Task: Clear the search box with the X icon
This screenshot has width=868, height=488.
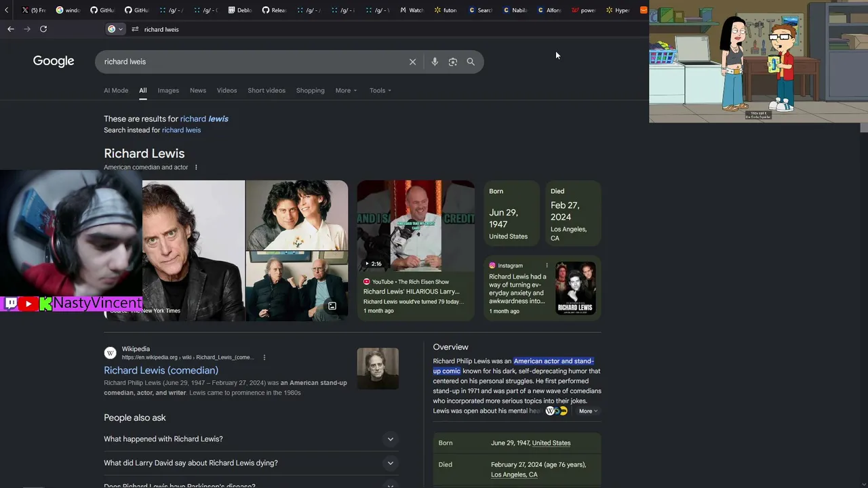Action: click(412, 62)
